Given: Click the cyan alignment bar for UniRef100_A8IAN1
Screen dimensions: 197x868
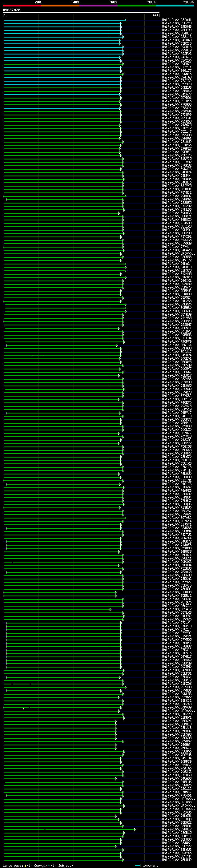Looking at the screenshot, I should [x=65, y=20].
